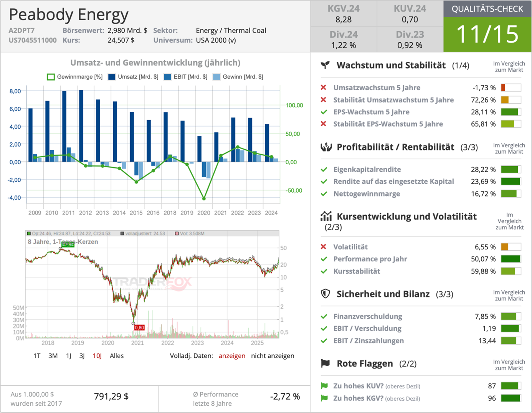Viewport: 532px width, 413px height.
Task: Click the Div.24 value 1,22 %
Action: [344, 45]
